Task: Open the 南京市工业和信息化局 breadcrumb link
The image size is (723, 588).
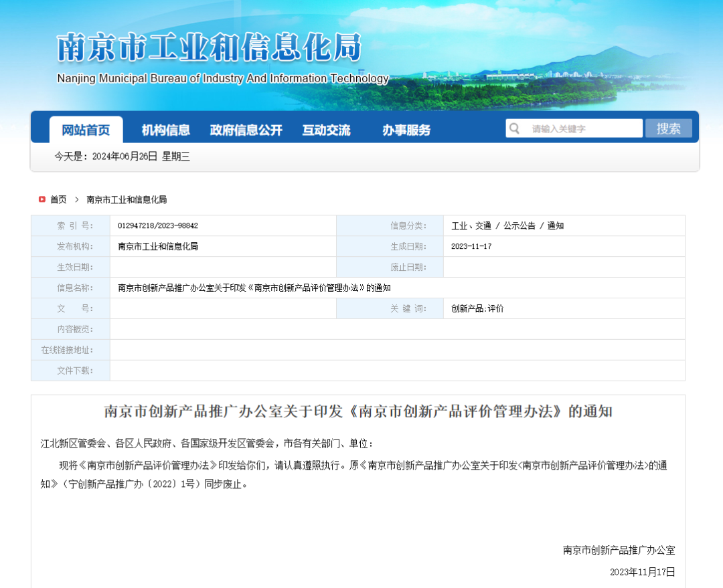Action: tap(127, 199)
